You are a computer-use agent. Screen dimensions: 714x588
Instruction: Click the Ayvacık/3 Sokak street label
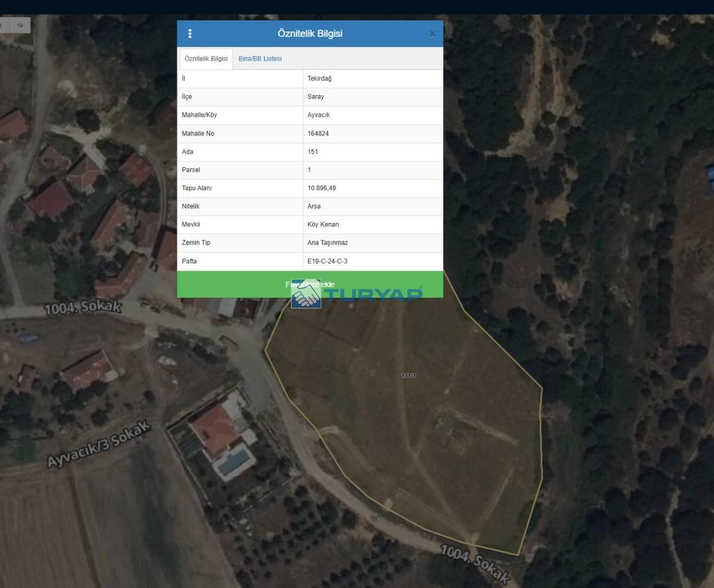pyautogui.click(x=99, y=444)
